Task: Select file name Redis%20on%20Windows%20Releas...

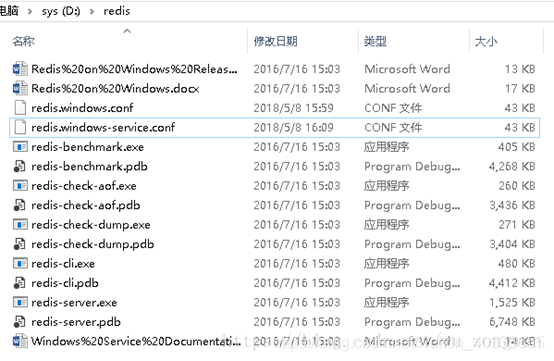Action: (x=134, y=69)
